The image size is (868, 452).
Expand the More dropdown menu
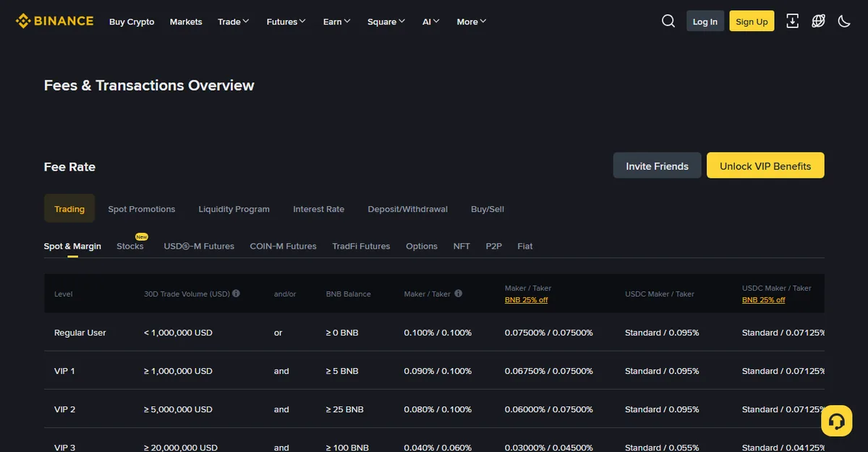(472, 22)
